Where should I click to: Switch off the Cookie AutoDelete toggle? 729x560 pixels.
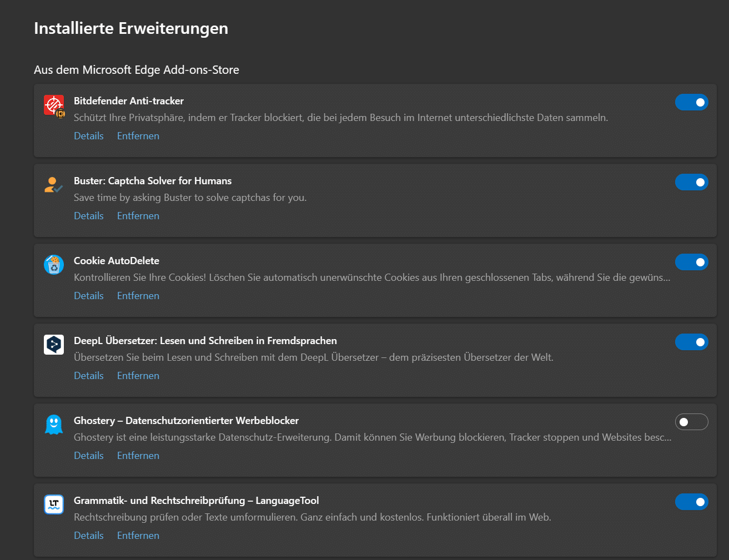(x=691, y=262)
